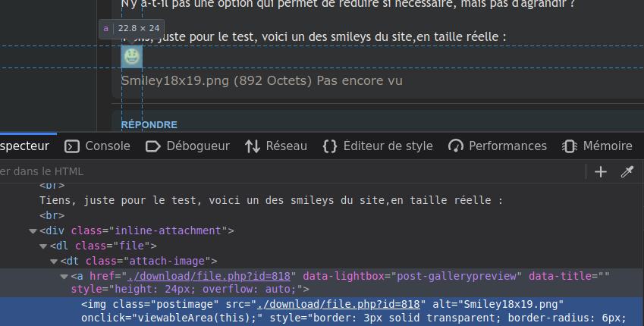644x326 pixels.
Task: Switch to Éditeur de style panel
Action: 378,146
